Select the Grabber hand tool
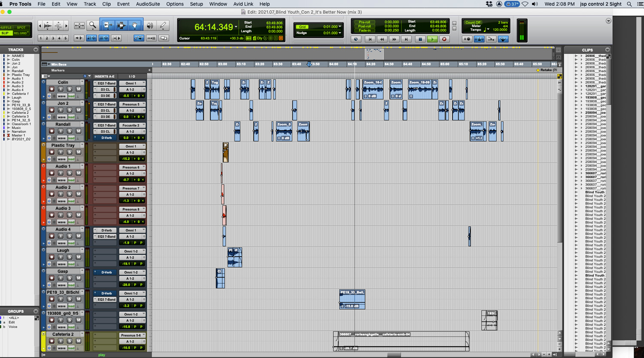 point(135,26)
